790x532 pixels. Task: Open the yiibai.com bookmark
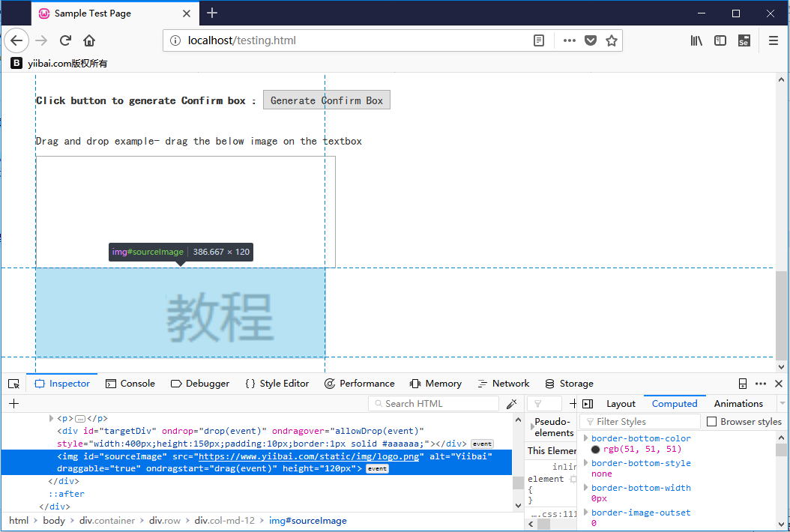(x=59, y=64)
